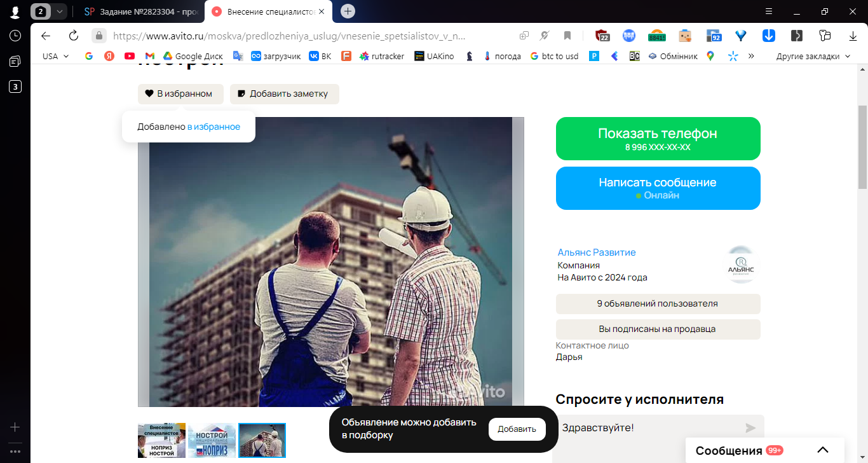Open new tab with plus button

tap(348, 11)
